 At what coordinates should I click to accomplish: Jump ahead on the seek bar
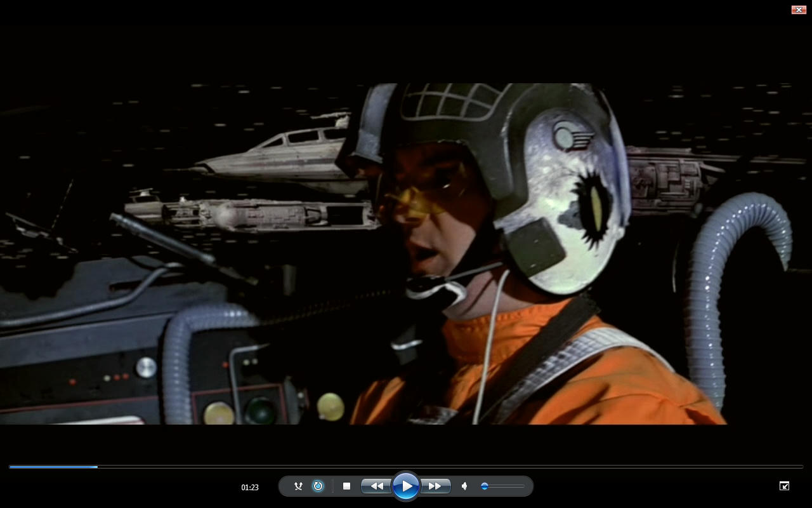pyautogui.click(x=406, y=467)
